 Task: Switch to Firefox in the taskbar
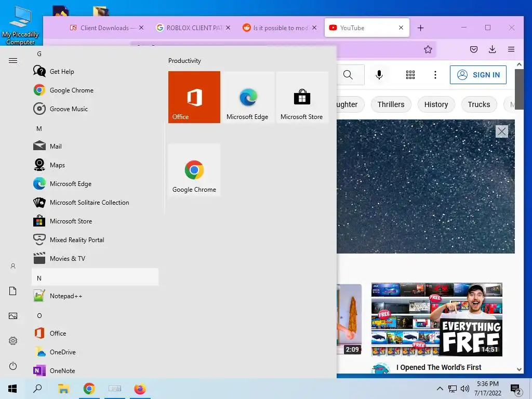point(140,389)
